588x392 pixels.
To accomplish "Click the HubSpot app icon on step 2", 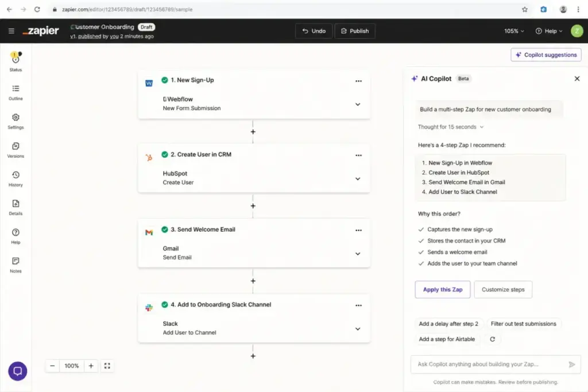I will 149,157.
